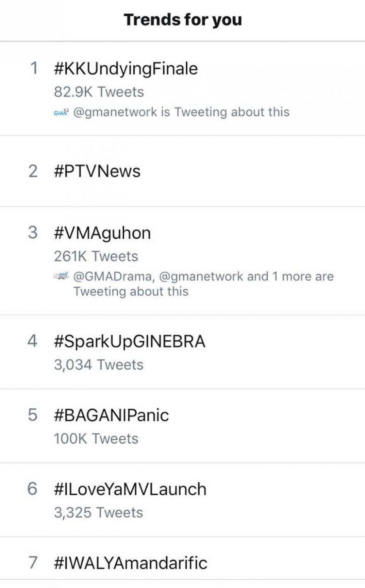Viewport: 365px width, 588px height.
Task: Select the #BAGANIPanic hashtag
Action: pos(111,415)
